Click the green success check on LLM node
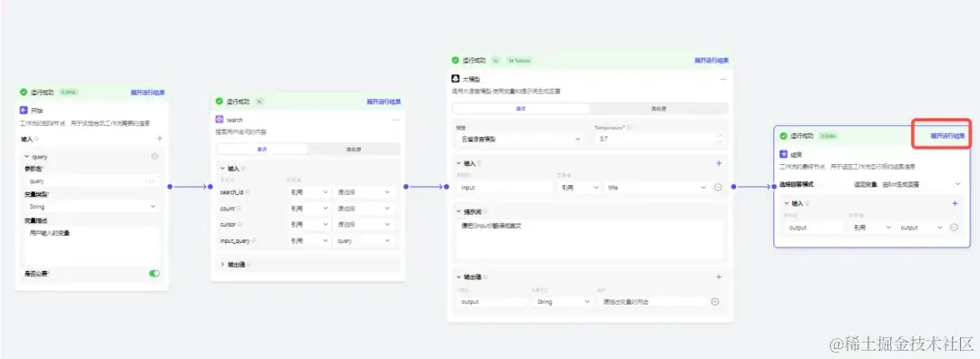Viewport: 980px width, 359px height. point(455,61)
